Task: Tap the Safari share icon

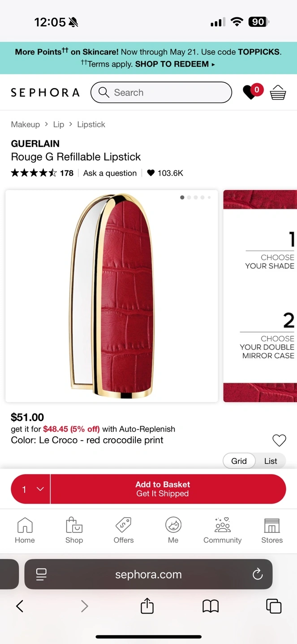Action: [x=147, y=606]
